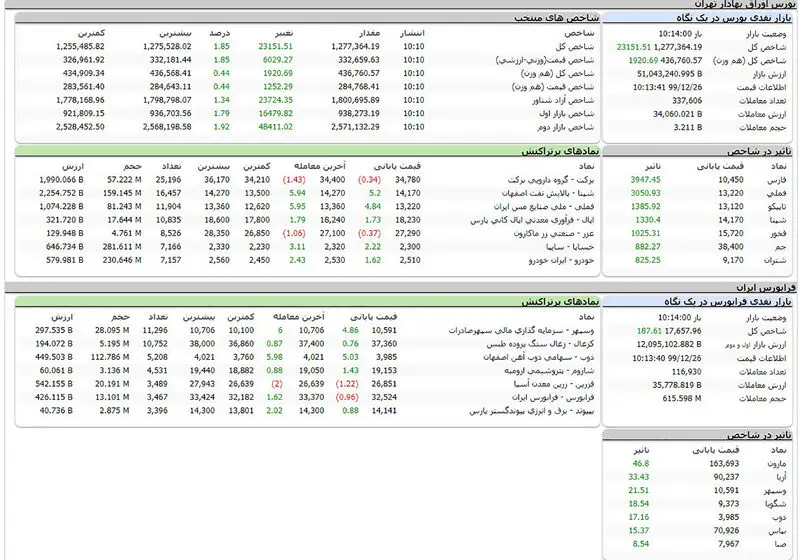Click header بازار نقدی فرابورس در یک نگاه
The width and height of the screenshot is (800, 560).
pos(728,302)
